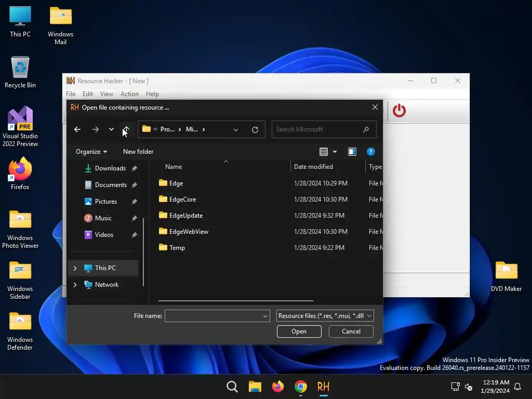The image size is (532, 399).
Task: Click the Open button
Action: 299,331
